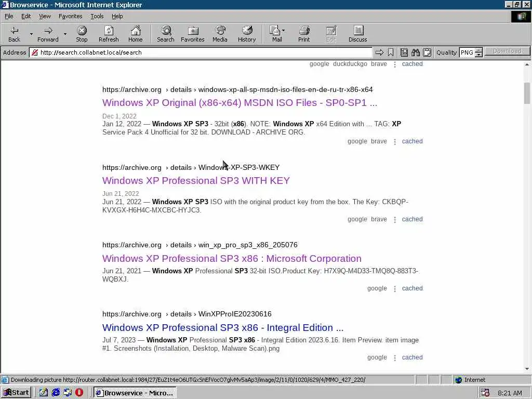
Task: Open the View menu
Action: 45,16
